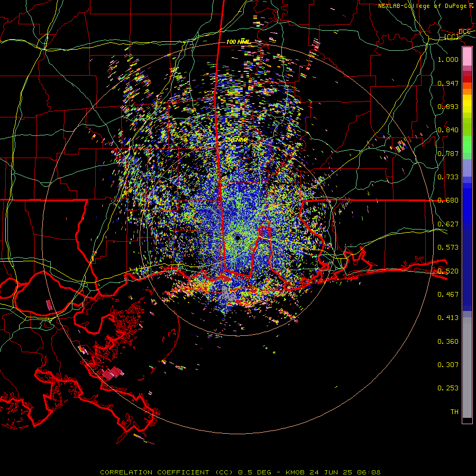Click the Correlation Coefficient KMOB caption text
Screen dimensions: 476x476
click(x=240, y=472)
